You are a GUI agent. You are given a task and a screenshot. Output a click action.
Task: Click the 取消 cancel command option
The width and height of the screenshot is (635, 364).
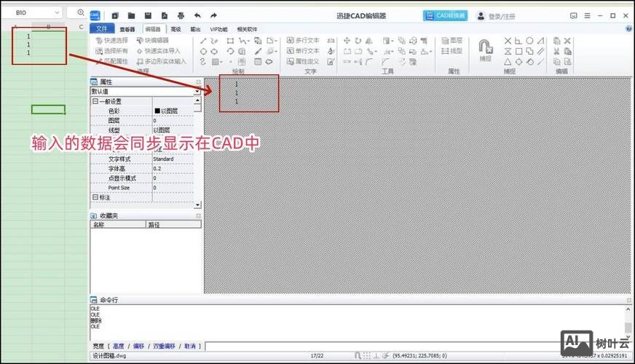point(189,347)
